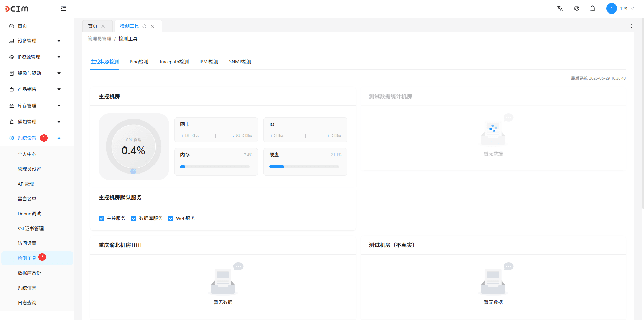Collapse the sidebar with the menu fold icon
The image size is (644, 320).
click(x=63, y=8)
